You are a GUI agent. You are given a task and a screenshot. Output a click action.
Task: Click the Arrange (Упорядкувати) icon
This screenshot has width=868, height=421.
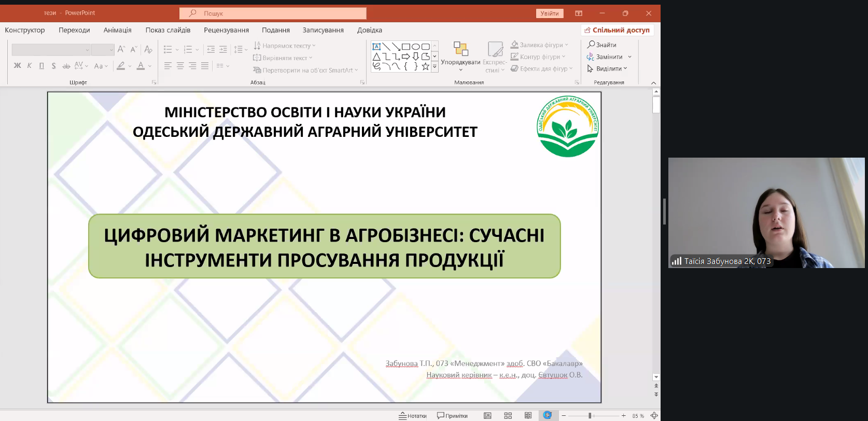click(460, 49)
